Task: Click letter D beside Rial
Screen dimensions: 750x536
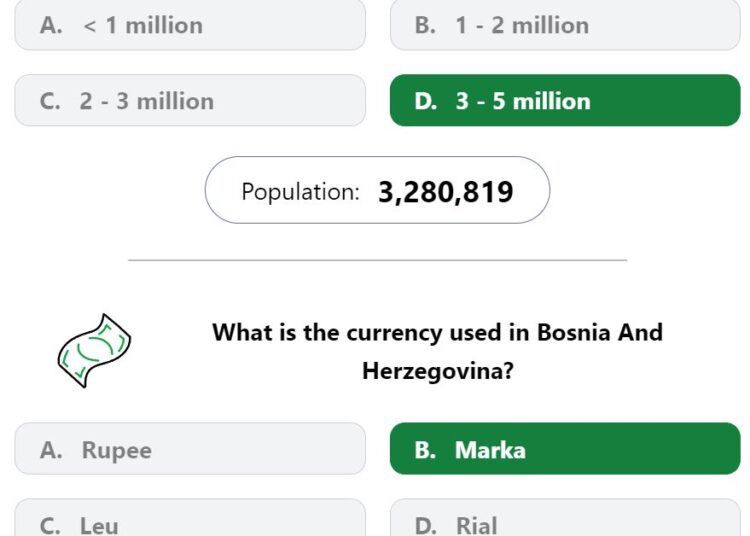Action: [x=426, y=526]
